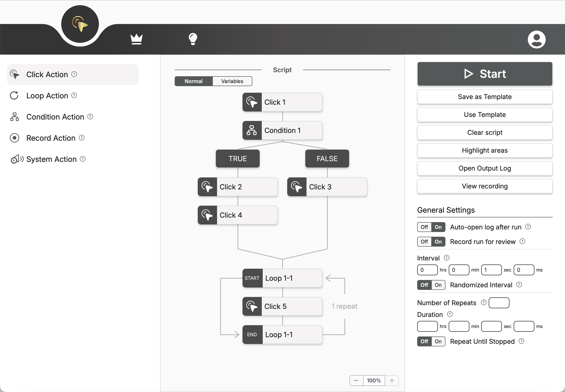Select the Click 3 node
The height and width of the screenshot is (392, 565).
[x=327, y=187]
